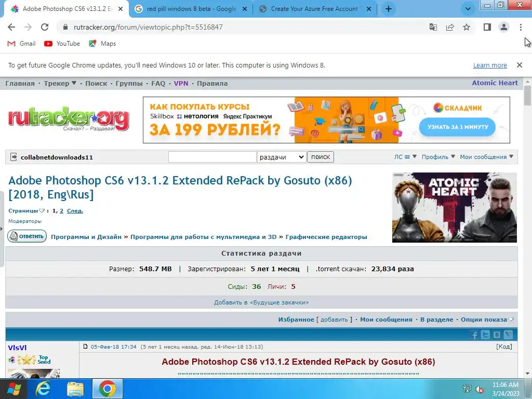
Task: Open the раздачи search scope dropdown
Action: click(282, 157)
